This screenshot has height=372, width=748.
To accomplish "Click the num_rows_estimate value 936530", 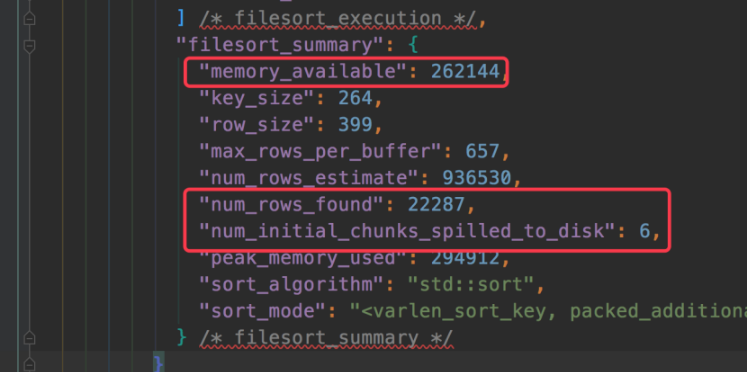I will click(477, 178).
